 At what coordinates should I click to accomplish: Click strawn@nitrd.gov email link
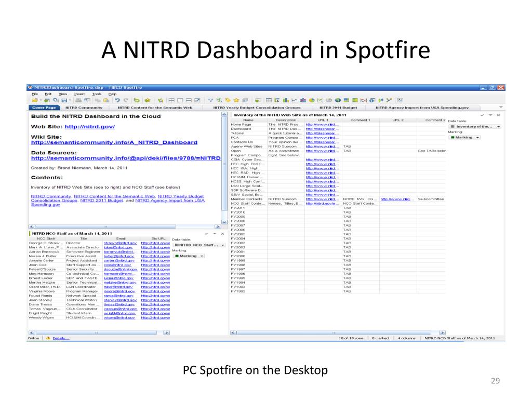point(120,243)
